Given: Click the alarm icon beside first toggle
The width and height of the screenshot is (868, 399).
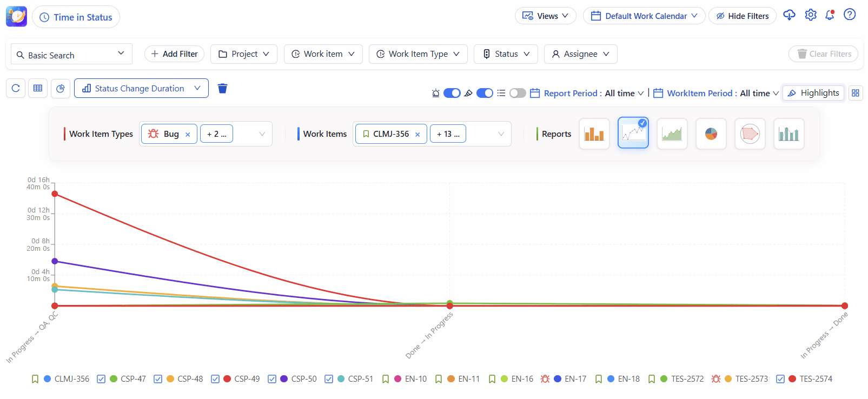Looking at the screenshot, I should click(436, 93).
